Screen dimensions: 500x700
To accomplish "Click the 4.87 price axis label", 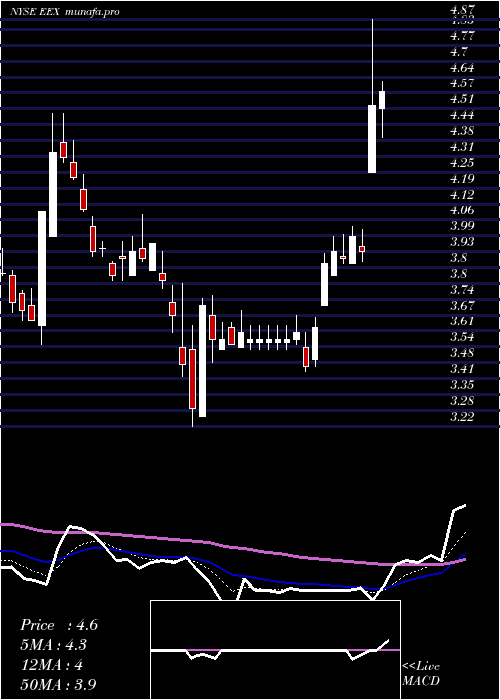I will click(x=463, y=10).
